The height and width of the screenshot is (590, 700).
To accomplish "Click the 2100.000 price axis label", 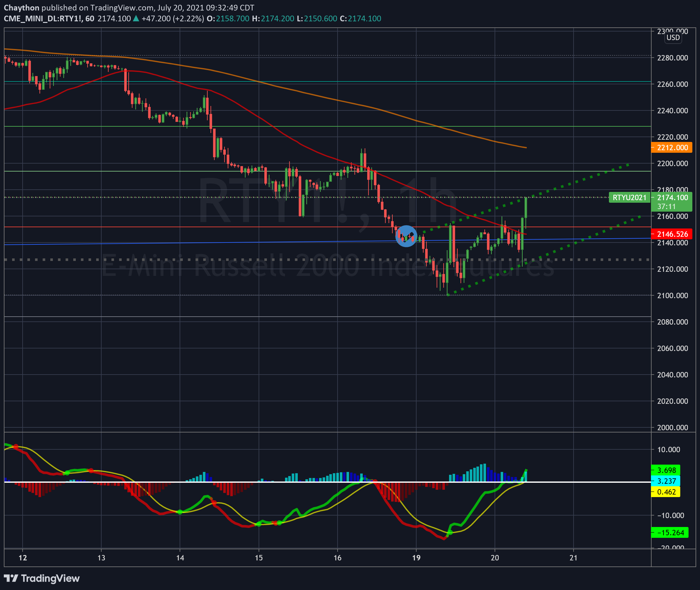I will [673, 296].
